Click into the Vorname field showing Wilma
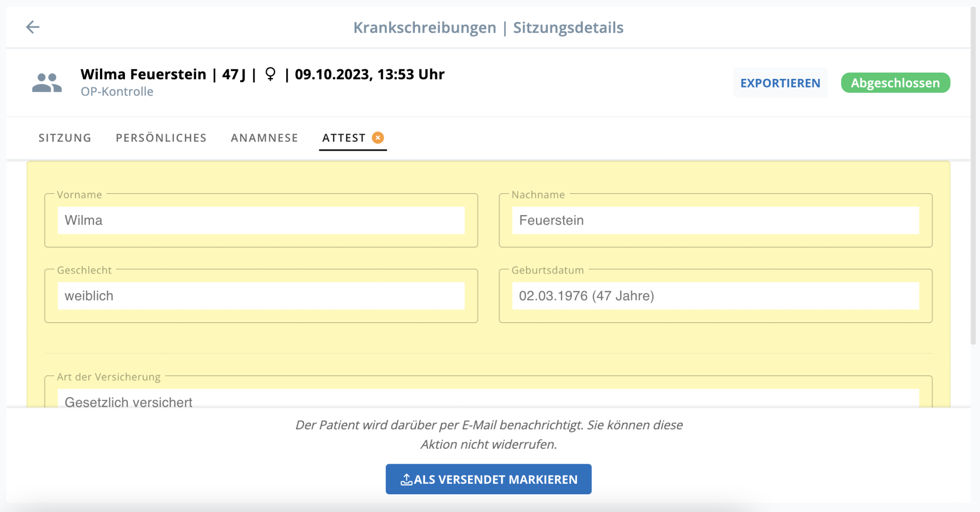Screen dimensions: 980x512 pos(261,220)
